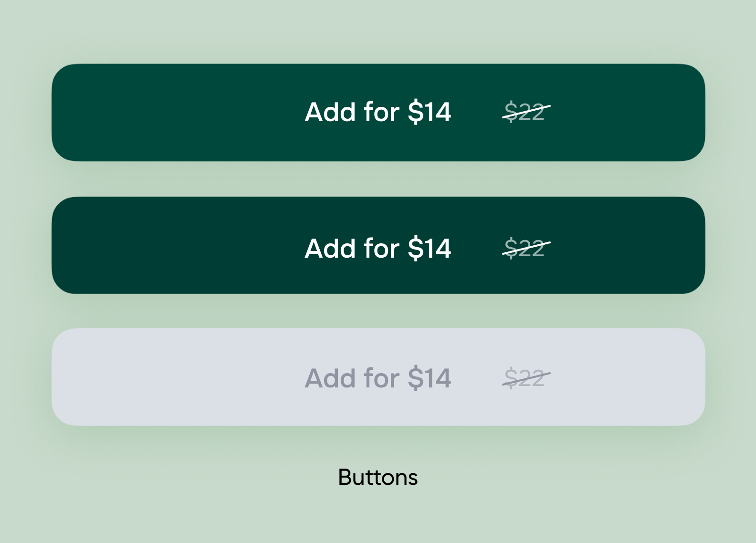Screen dimensions: 756x543
Task: Click the word for on the top button
Action: pyautogui.click(x=382, y=112)
